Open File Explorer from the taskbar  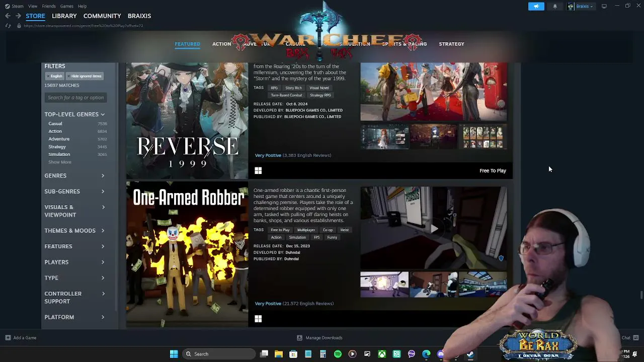click(279, 354)
